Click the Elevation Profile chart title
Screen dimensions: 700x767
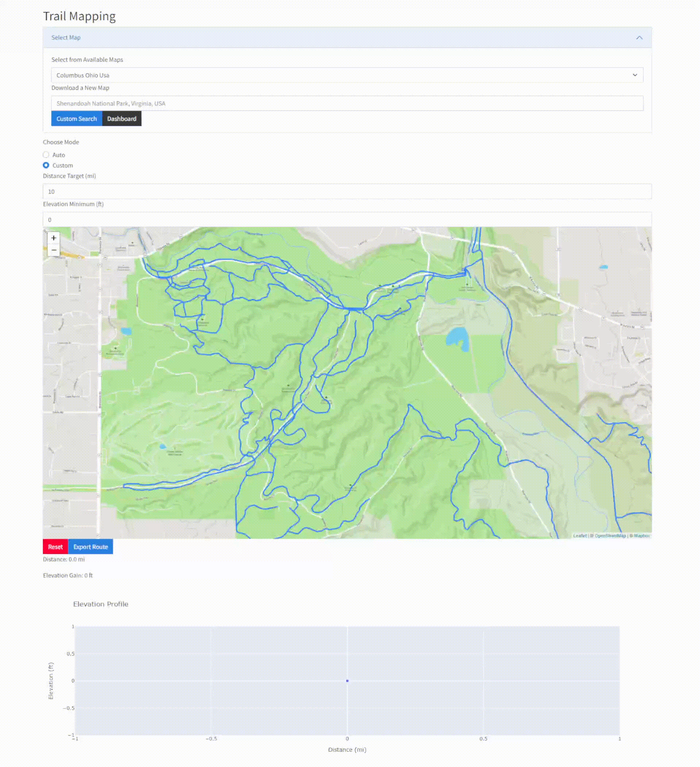[x=101, y=604]
